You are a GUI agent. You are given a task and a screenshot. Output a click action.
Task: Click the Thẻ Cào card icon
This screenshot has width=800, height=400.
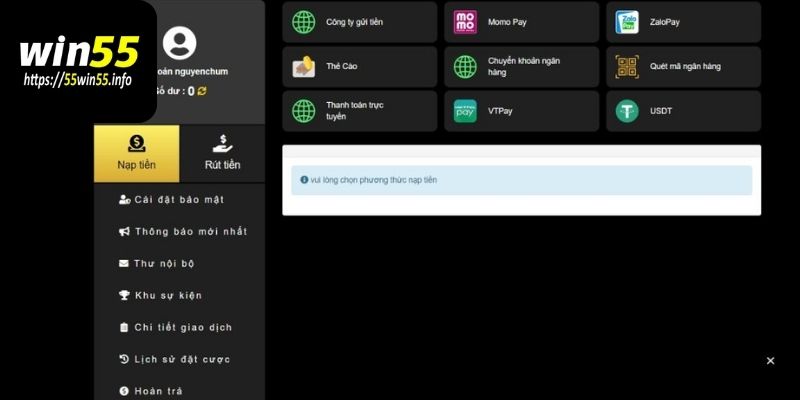point(304,67)
